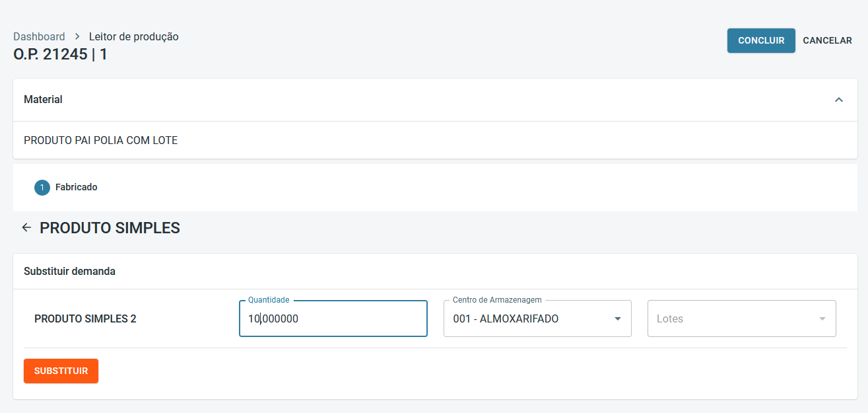
Task: Focus the Quantidade input field
Action: [333, 319]
